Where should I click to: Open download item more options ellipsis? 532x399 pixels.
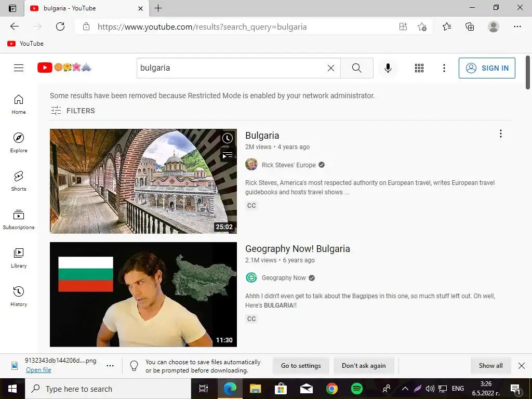[110, 366]
